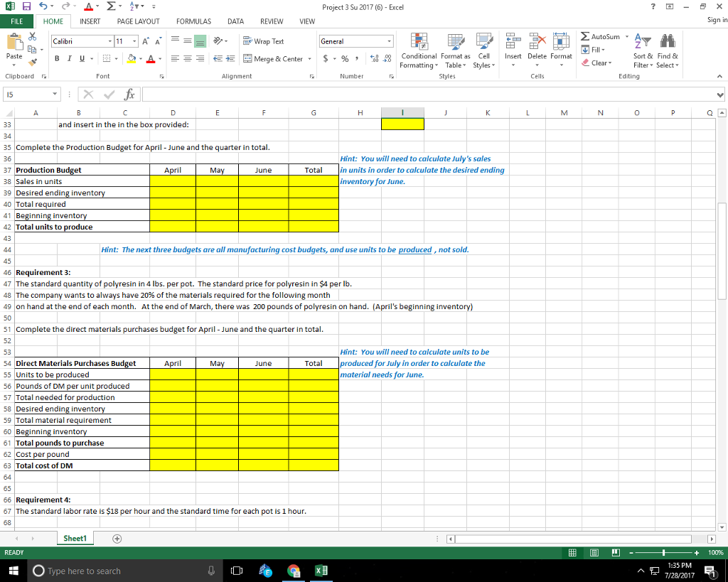Open the Number Format dropdown showing General
Screen dimensions: 728x582
coord(355,41)
